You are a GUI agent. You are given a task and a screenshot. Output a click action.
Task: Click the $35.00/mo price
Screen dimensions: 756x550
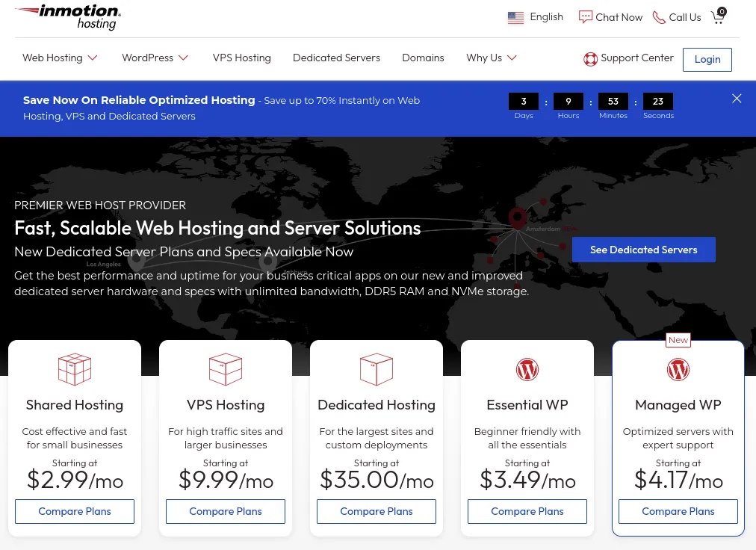pos(377,480)
